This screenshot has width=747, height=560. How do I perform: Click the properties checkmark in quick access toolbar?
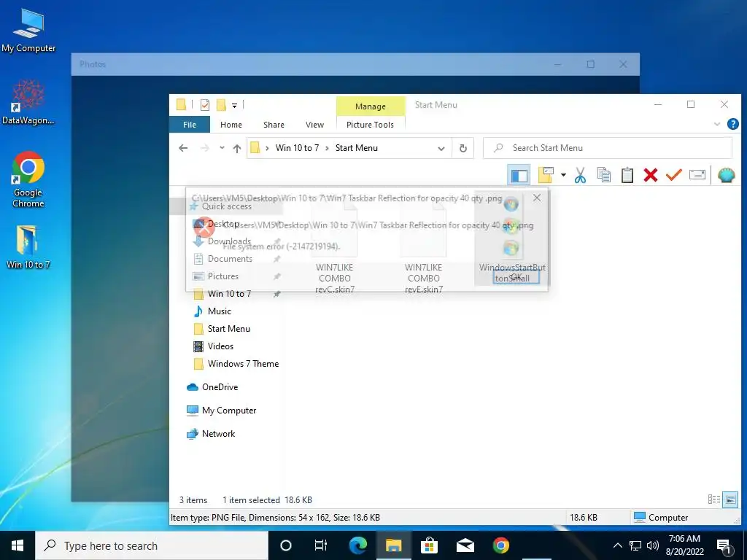(205, 105)
